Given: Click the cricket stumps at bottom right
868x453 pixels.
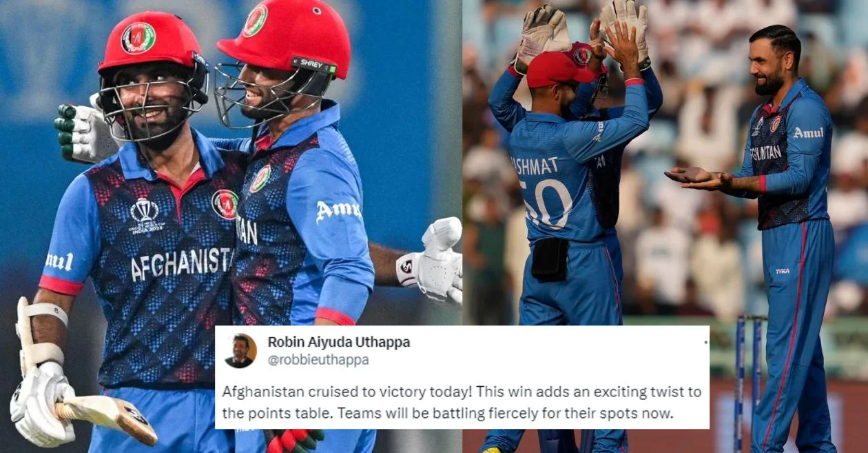Looking at the screenshot, I should (750, 384).
